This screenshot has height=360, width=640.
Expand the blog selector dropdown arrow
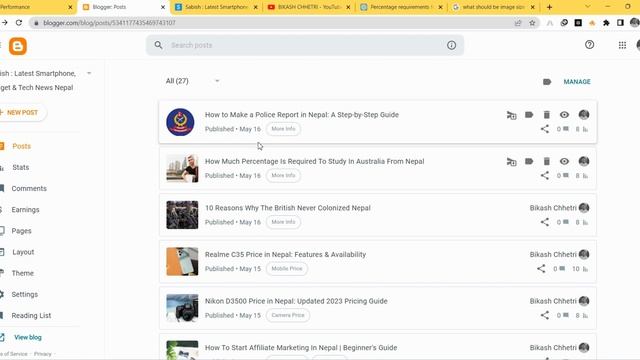(x=89, y=73)
